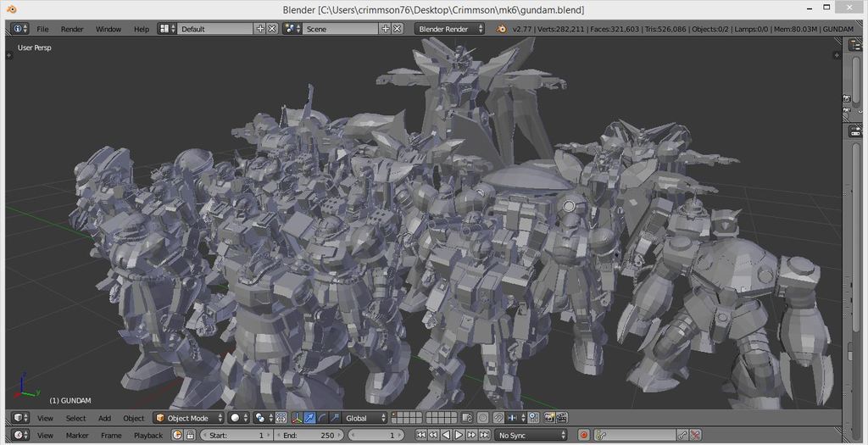Viewport: 868px width, 445px height.
Task: Open the Global transform orientation dropdown
Action: pos(365,418)
